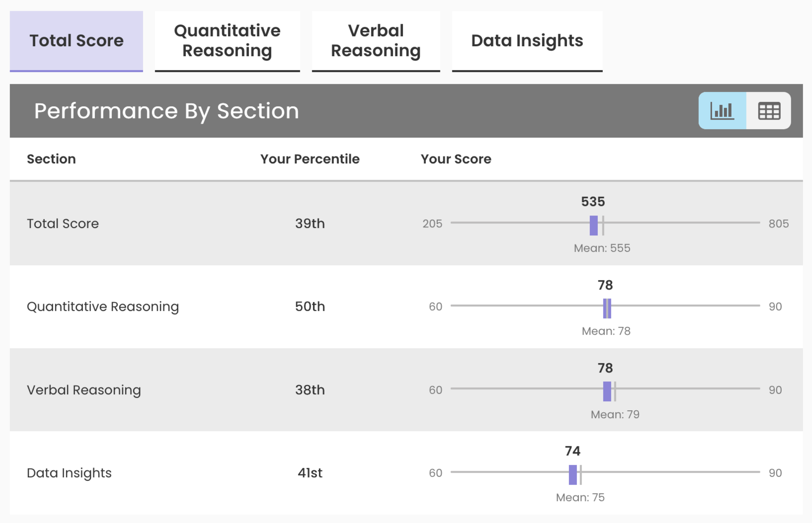Click the Verbal Reasoning score 78 marker
Screen dimensions: 812x523
(x=607, y=391)
